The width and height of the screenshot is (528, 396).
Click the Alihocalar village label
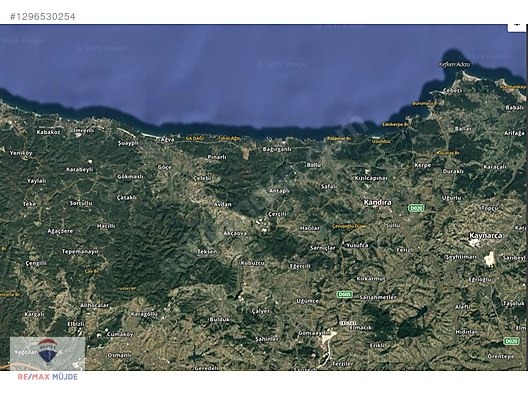pyautogui.click(x=95, y=305)
